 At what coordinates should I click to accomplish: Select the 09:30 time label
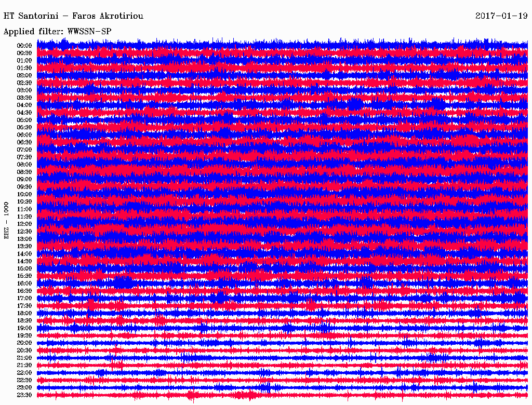pyautogui.click(x=24, y=187)
